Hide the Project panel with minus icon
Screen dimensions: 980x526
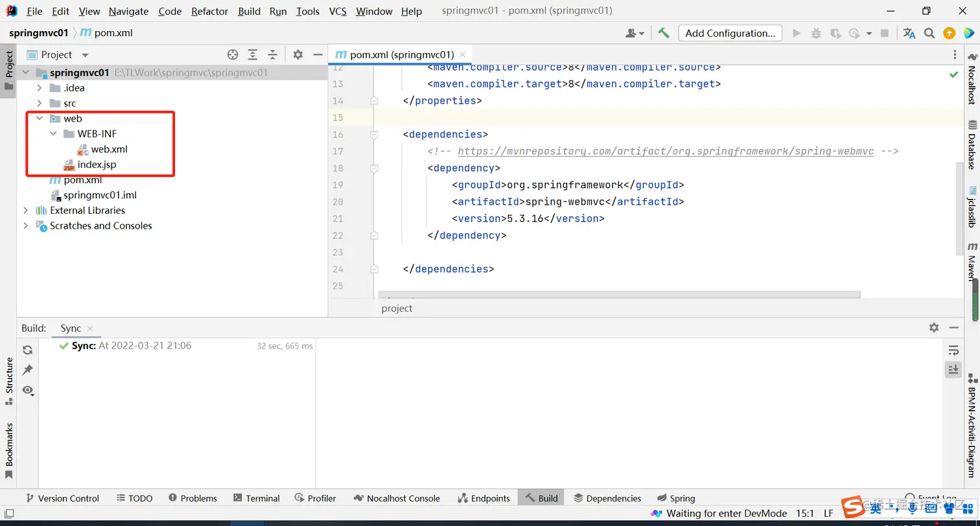click(318, 54)
